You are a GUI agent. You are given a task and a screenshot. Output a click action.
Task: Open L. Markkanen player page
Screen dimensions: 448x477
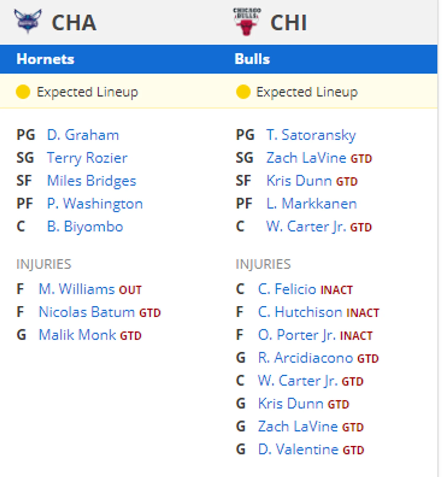(311, 204)
